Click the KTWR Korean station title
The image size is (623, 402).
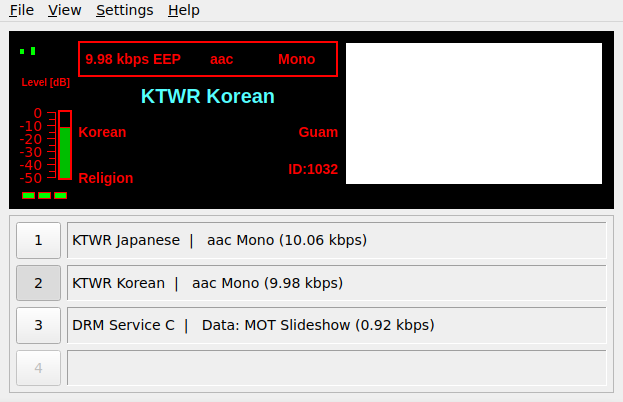[208, 96]
